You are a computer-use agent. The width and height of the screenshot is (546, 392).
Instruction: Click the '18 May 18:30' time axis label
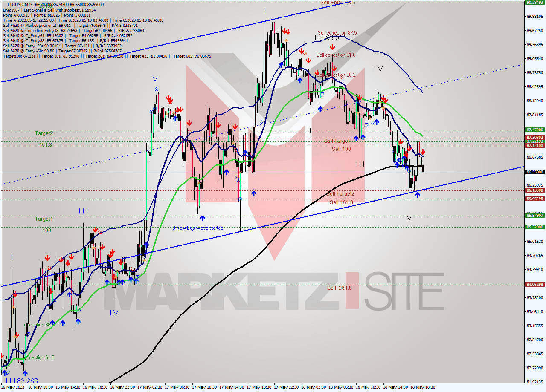423,387
